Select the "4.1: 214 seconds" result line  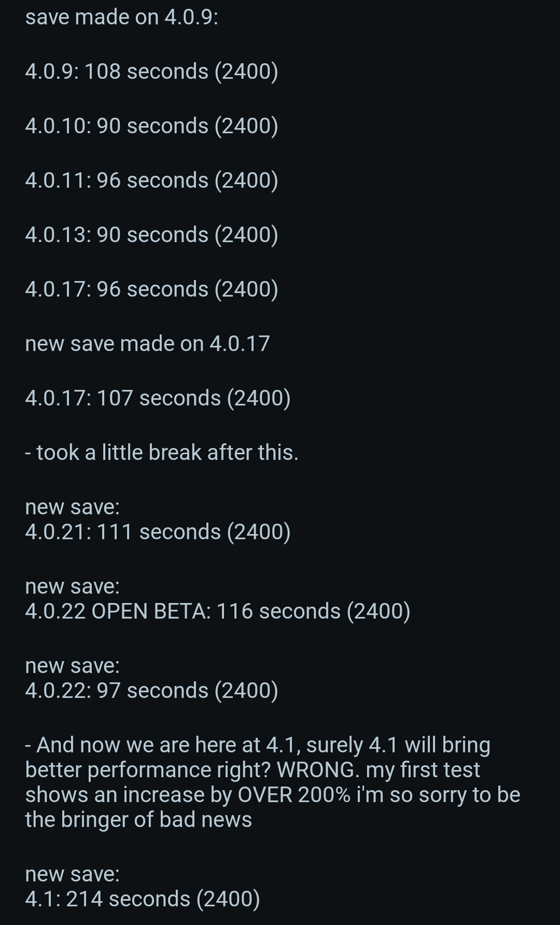coord(142,899)
